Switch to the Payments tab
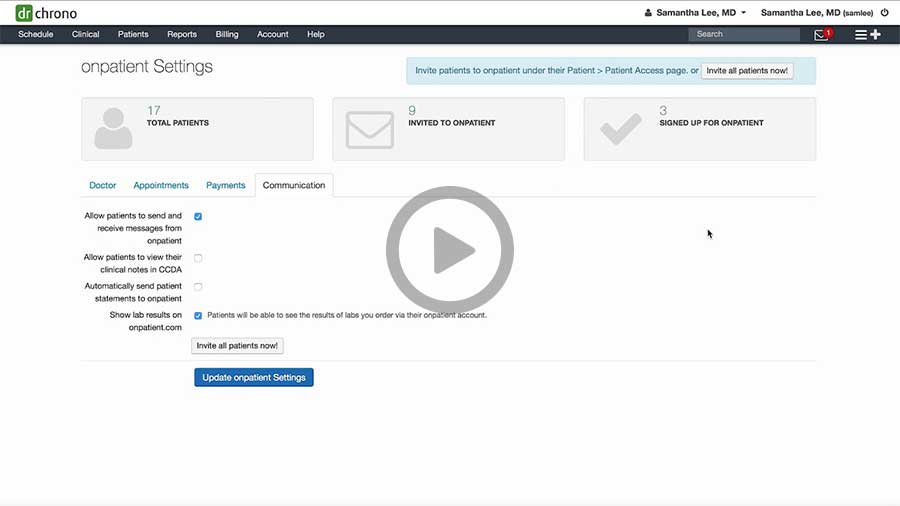Image resolution: width=900 pixels, height=506 pixels. (226, 185)
